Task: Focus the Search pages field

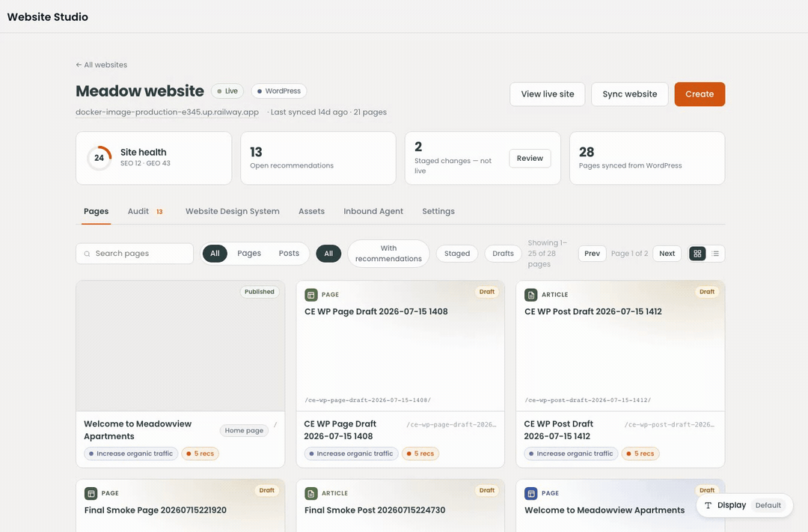Action: (135, 254)
